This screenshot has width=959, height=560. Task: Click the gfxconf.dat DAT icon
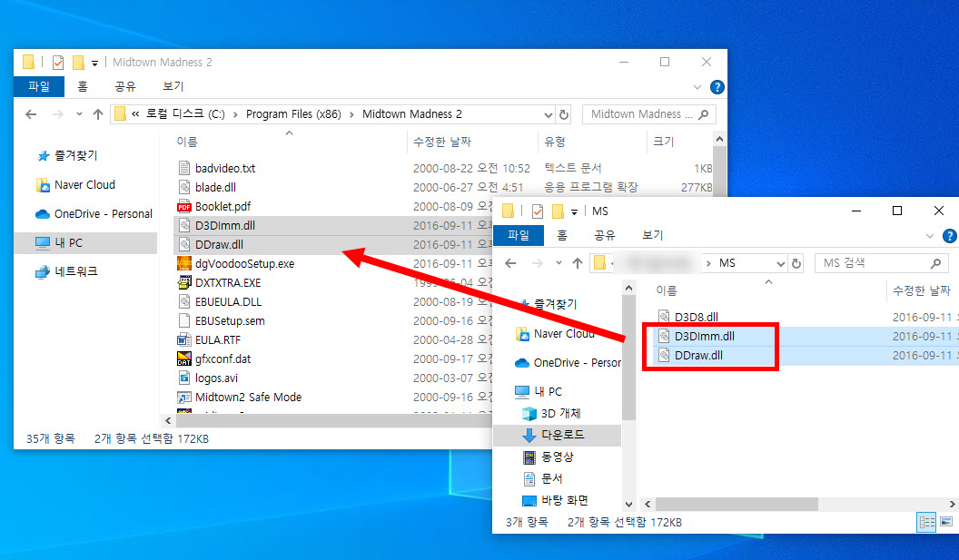tap(184, 359)
